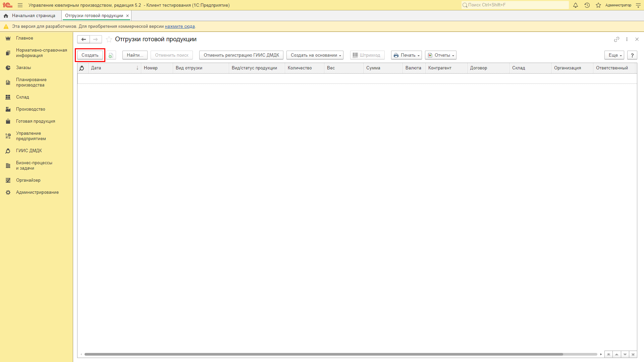The height and width of the screenshot is (362, 644).
Task: Jump to the first row with the list button
Action: coord(608,354)
